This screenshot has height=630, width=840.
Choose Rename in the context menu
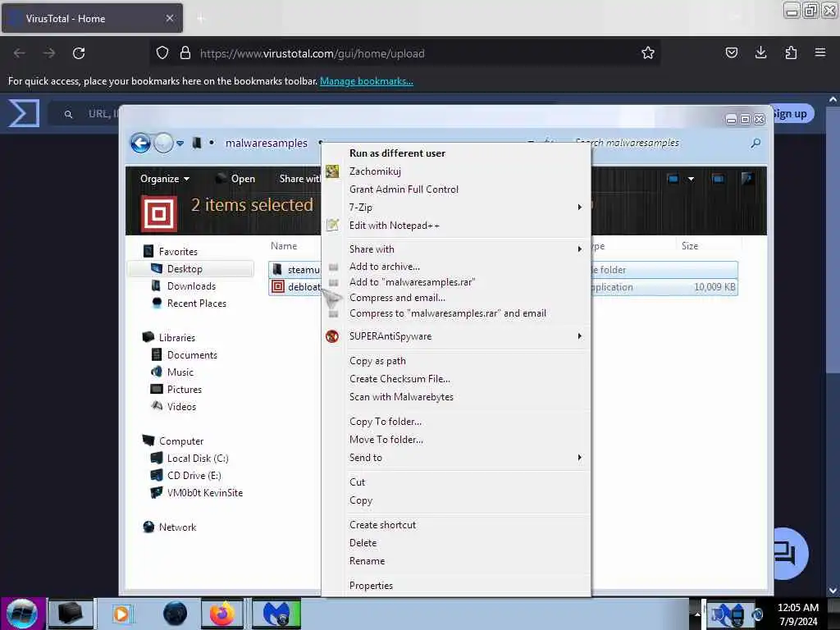[367, 561]
